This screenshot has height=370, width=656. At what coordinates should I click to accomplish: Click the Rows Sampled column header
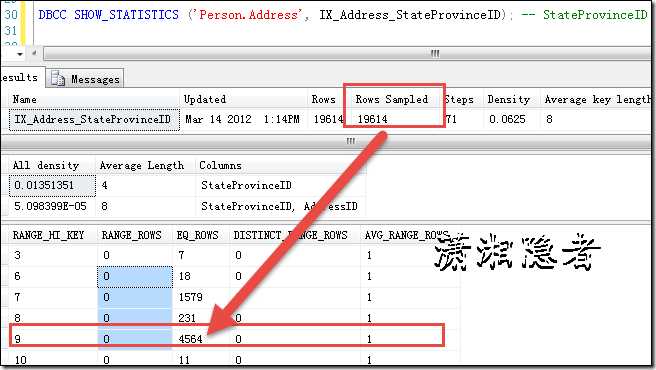click(393, 100)
